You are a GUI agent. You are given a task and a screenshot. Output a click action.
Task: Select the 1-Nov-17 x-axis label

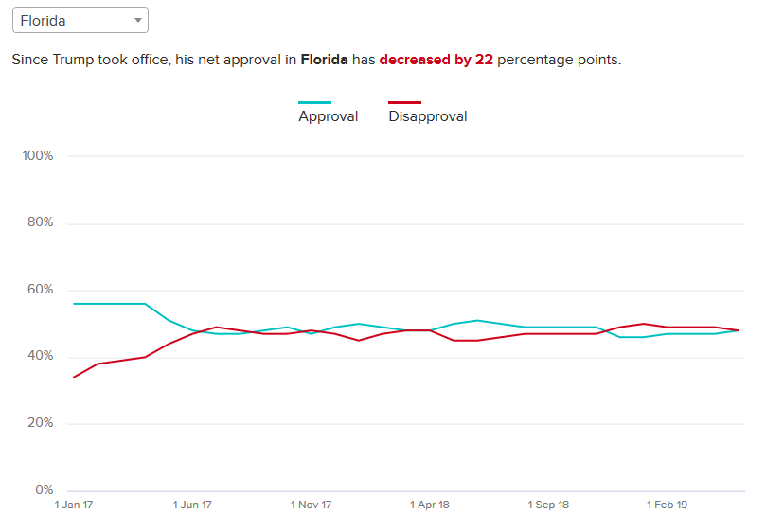point(311,505)
